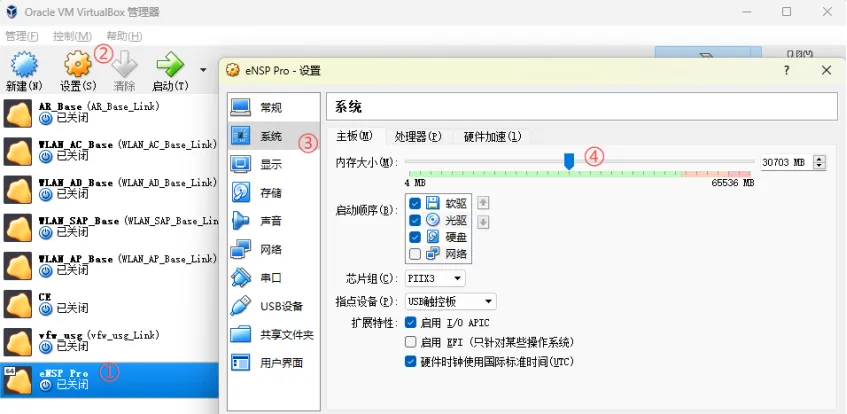Click the 内存大小 slider handle
The image size is (847, 414).
(569, 161)
